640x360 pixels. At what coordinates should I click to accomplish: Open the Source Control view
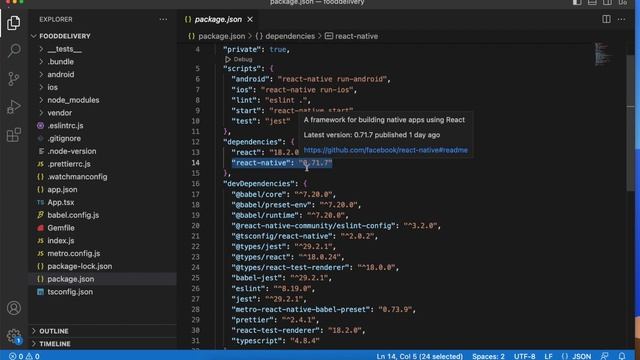pyautogui.click(x=13, y=78)
